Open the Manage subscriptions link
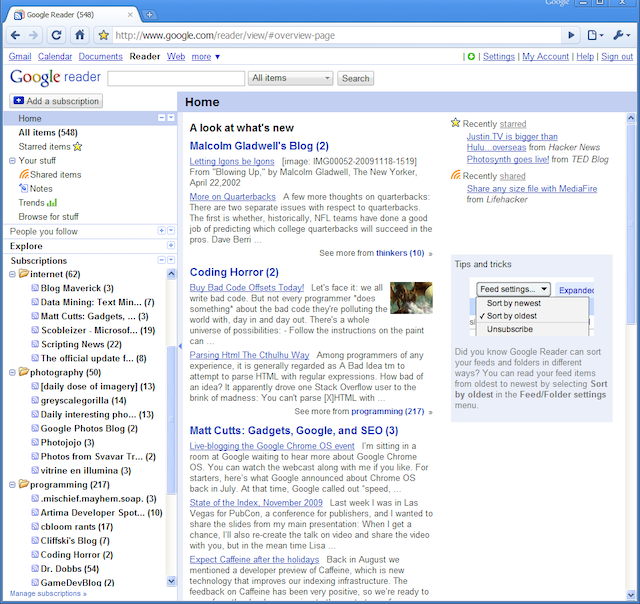640x604 pixels. click(x=48, y=593)
